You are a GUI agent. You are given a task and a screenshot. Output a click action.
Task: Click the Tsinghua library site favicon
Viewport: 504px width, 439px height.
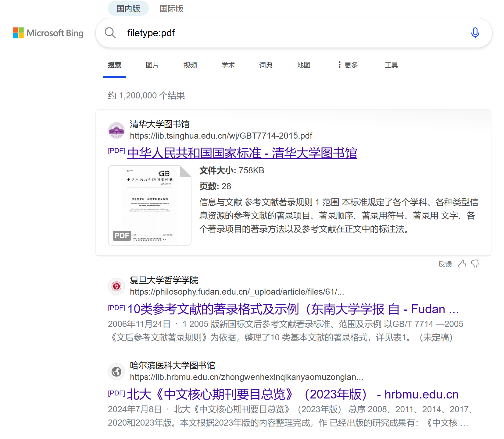(x=116, y=130)
